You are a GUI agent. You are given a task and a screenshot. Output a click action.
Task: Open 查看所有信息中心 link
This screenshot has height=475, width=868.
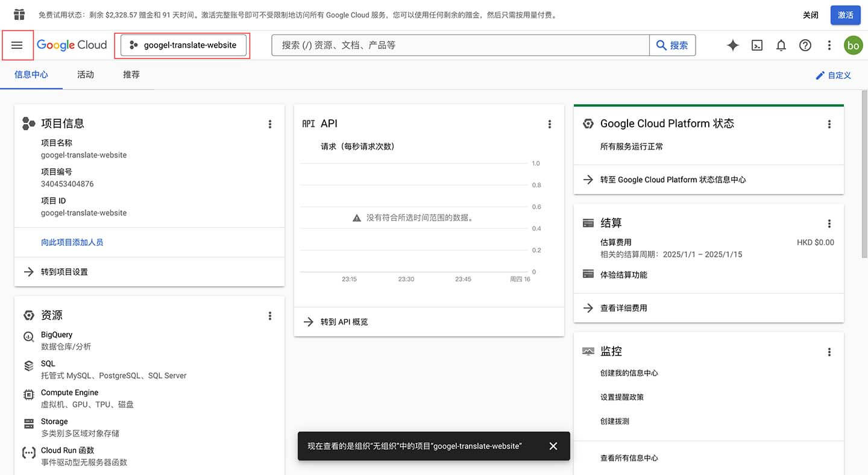(629, 458)
